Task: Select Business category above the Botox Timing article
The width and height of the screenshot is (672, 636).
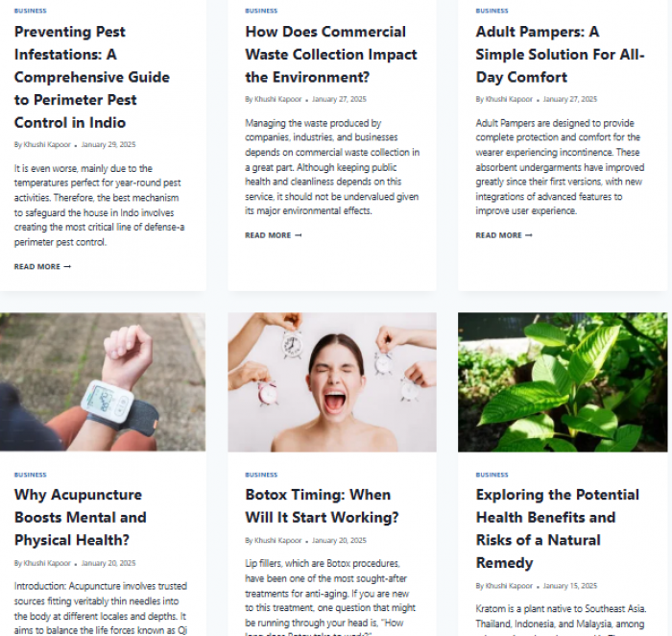Action: (261, 475)
